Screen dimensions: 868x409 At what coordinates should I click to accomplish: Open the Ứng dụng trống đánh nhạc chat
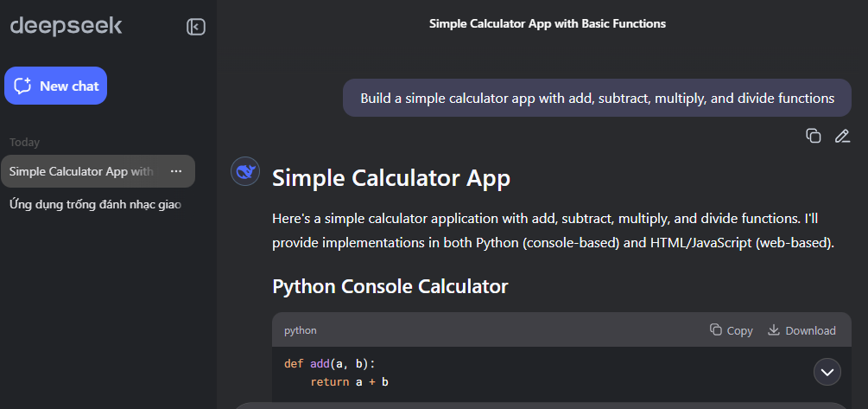(98, 204)
